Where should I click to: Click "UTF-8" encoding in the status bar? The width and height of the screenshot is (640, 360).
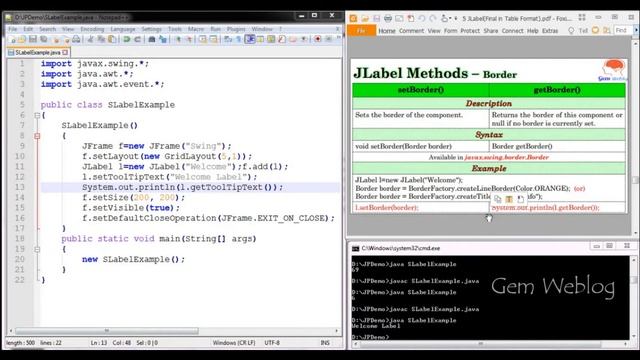272,343
